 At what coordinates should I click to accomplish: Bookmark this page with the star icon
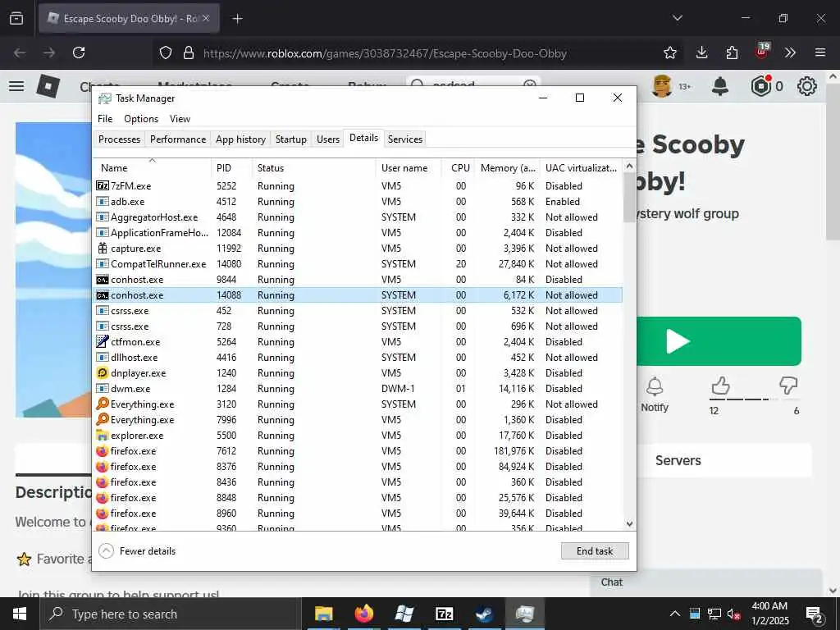click(x=669, y=52)
